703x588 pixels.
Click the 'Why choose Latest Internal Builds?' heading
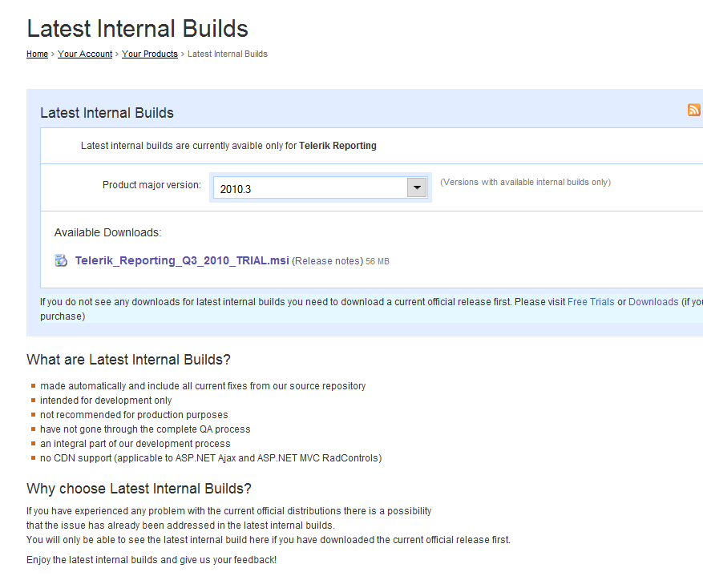pos(139,489)
